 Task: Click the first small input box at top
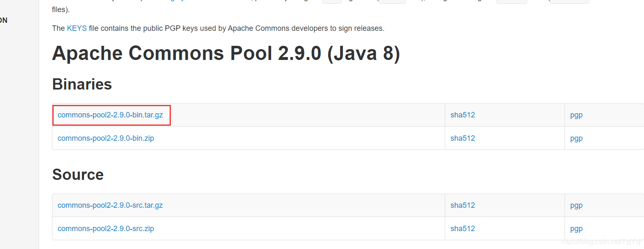pyautogui.click(x=332, y=2)
